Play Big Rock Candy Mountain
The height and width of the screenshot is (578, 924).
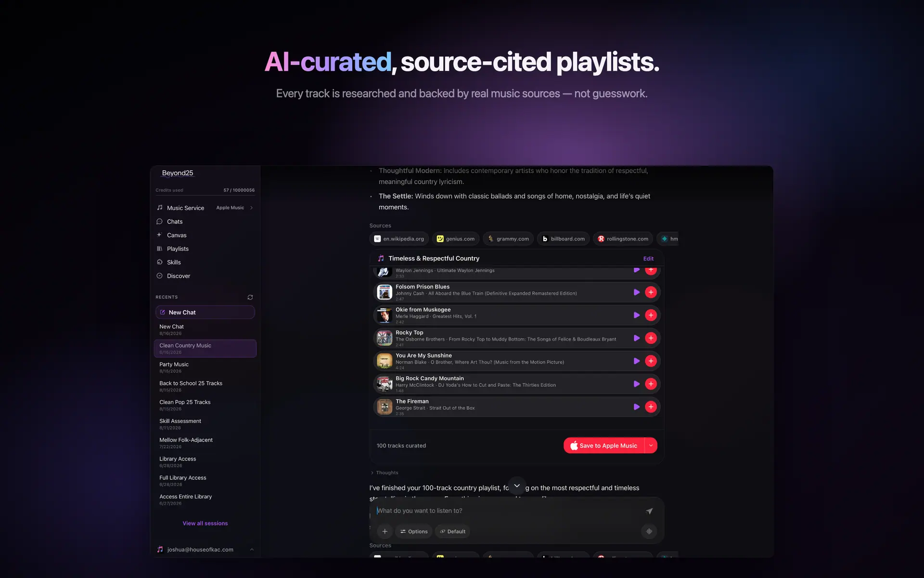[636, 384]
